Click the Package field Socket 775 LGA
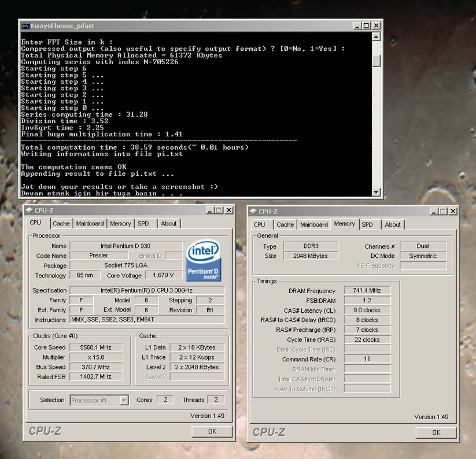 point(126,265)
